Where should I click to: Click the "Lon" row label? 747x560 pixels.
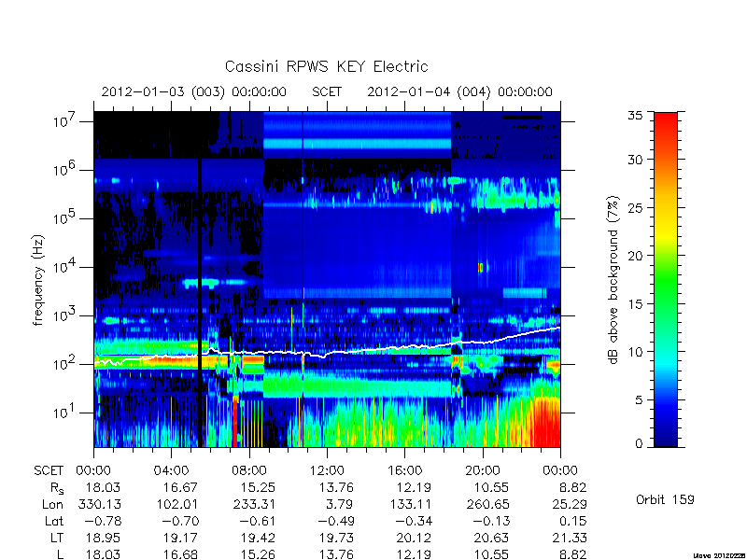point(52,504)
